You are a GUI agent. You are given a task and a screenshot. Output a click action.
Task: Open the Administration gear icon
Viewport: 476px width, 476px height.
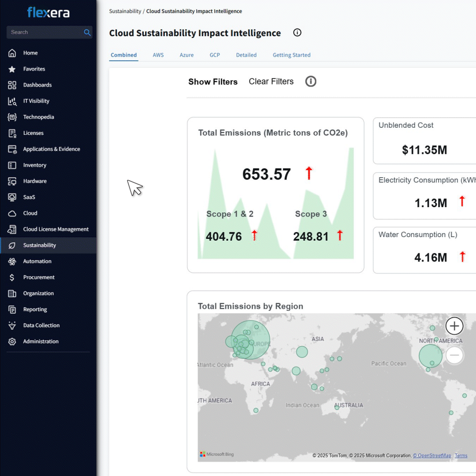(12, 342)
